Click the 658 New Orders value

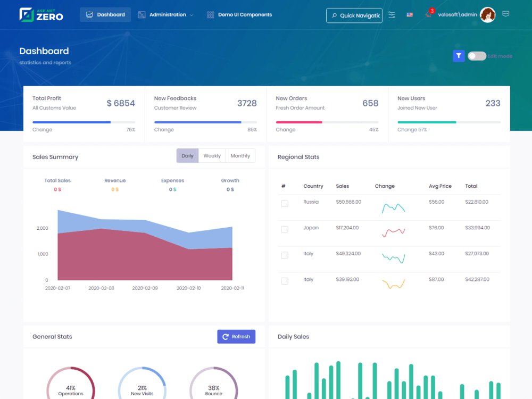(x=370, y=103)
